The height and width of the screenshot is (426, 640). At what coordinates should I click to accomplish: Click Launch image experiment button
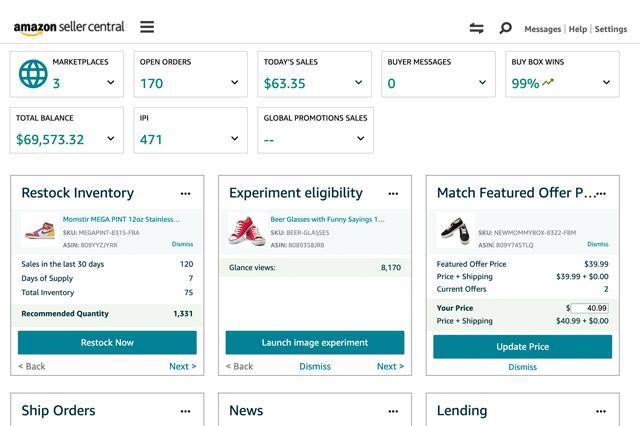coord(315,343)
